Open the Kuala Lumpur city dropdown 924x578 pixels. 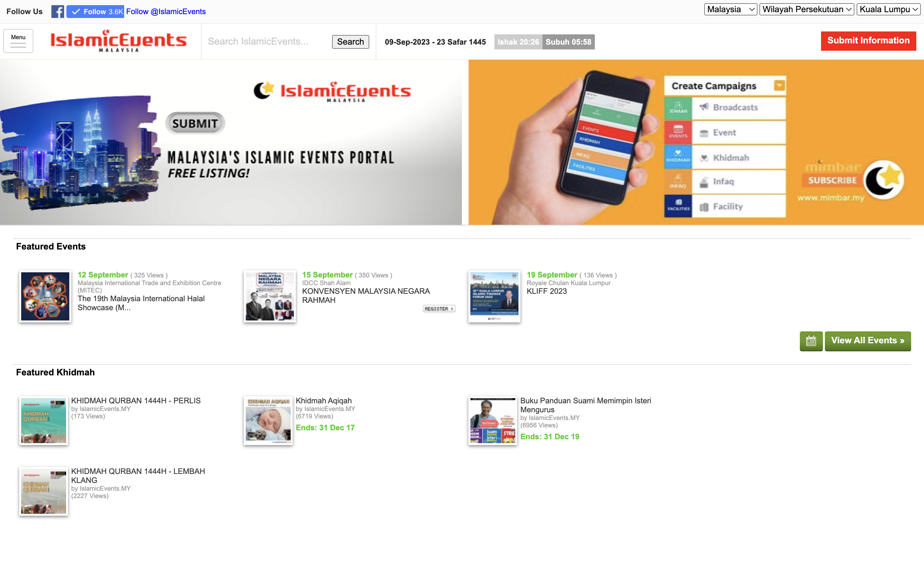(888, 9)
